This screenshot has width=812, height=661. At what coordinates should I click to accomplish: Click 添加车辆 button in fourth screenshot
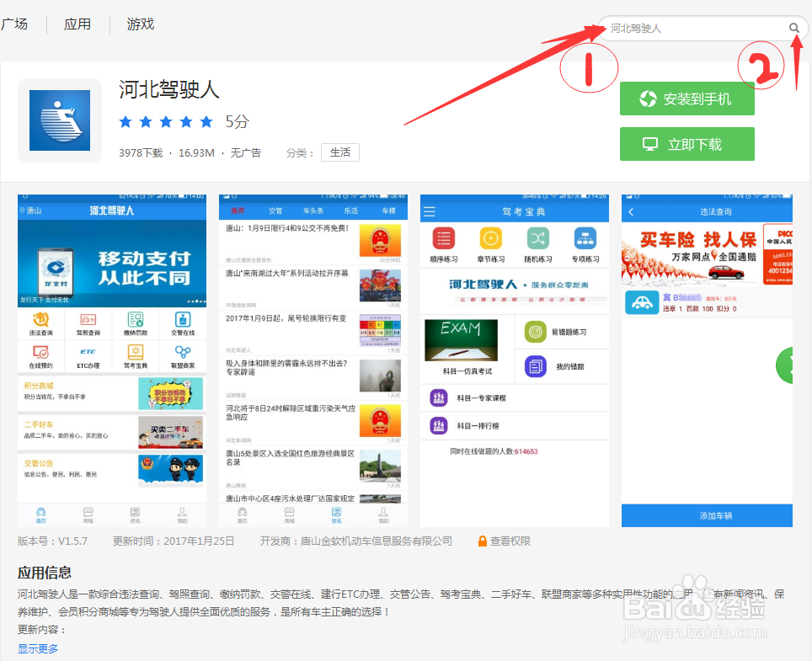(x=707, y=515)
